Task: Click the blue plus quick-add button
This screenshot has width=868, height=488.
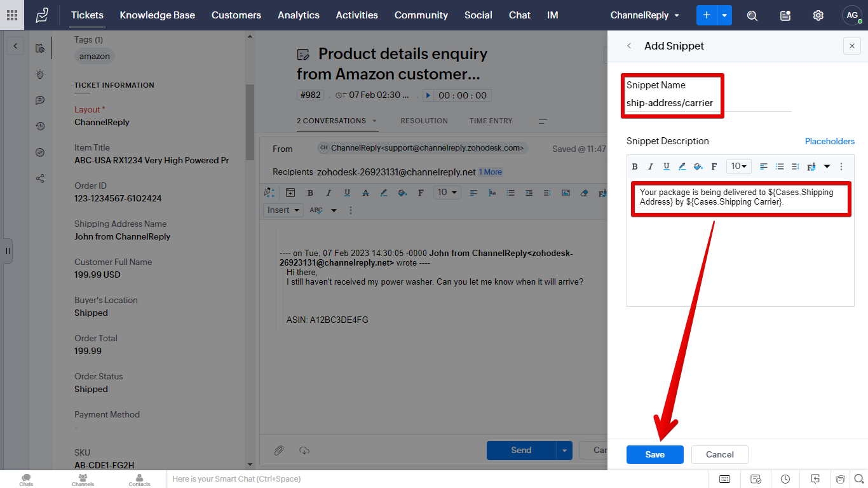Action: [707, 15]
